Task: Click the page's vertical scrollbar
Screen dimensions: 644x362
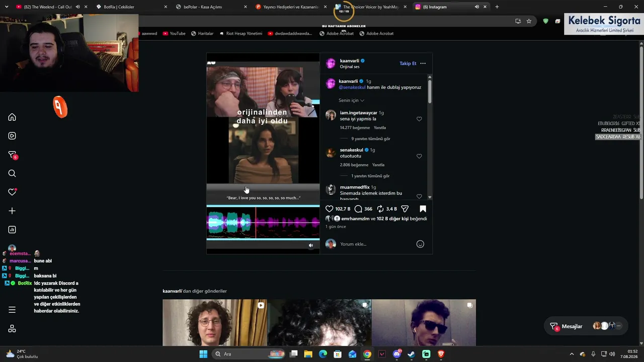Action: coord(641,123)
